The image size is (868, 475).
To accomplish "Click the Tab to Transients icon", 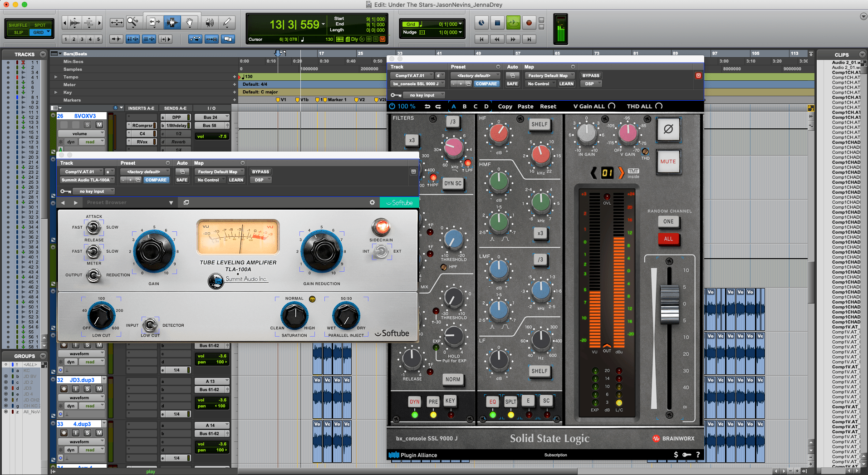I will [117, 39].
